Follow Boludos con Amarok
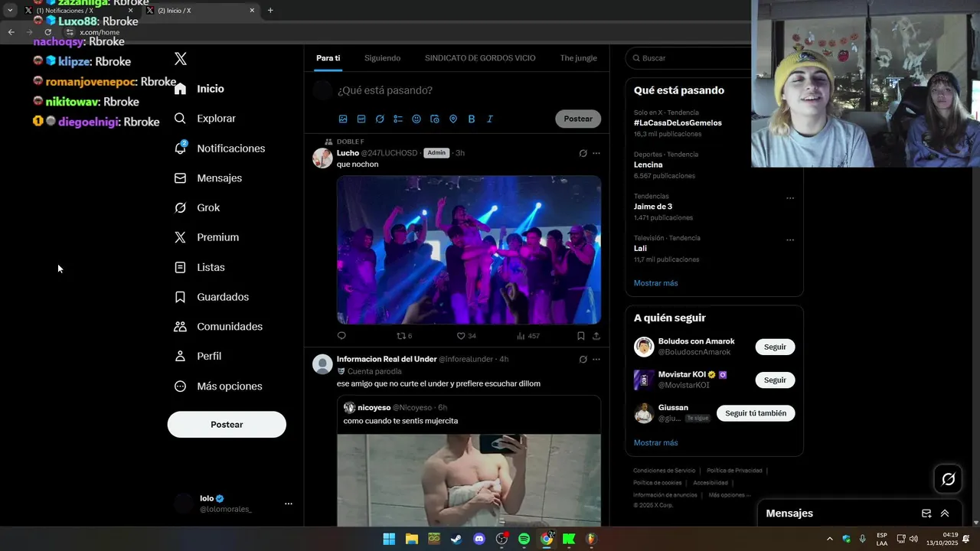The image size is (980, 551). (775, 347)
